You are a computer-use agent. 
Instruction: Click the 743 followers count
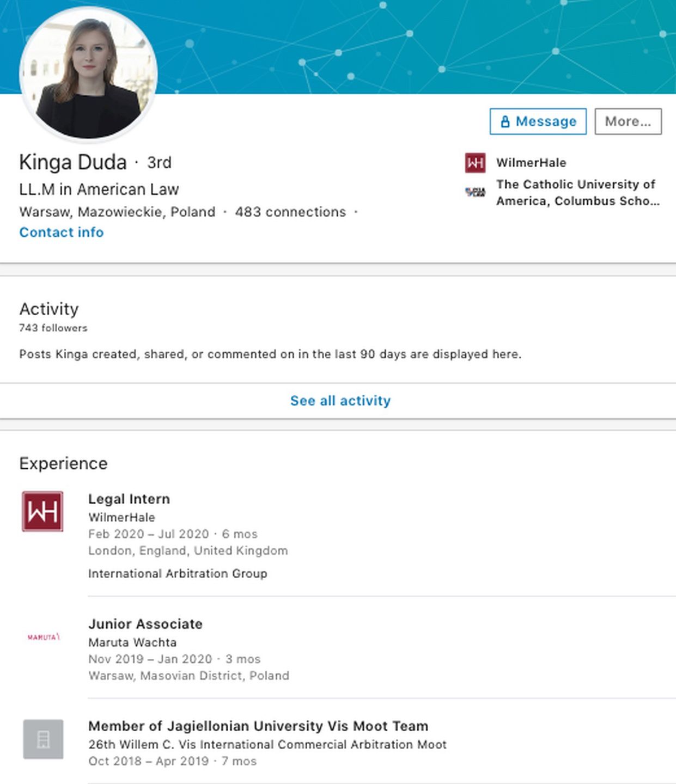[x=53, y=328]
